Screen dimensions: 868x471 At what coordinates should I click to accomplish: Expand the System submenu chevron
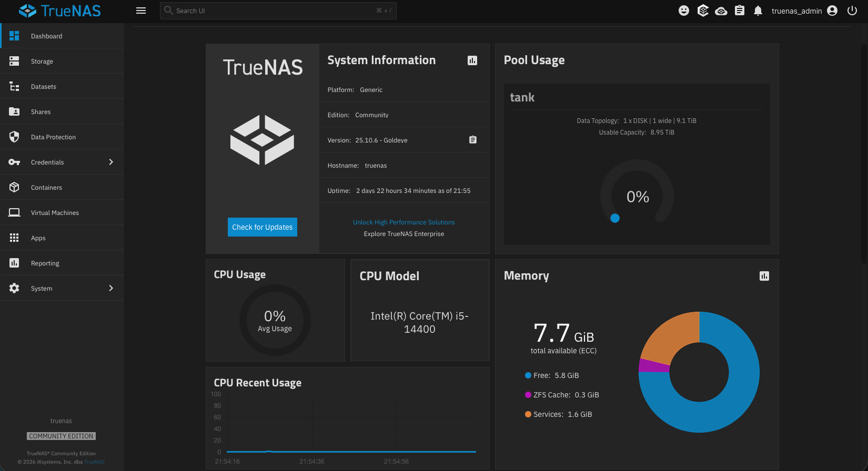111,288
